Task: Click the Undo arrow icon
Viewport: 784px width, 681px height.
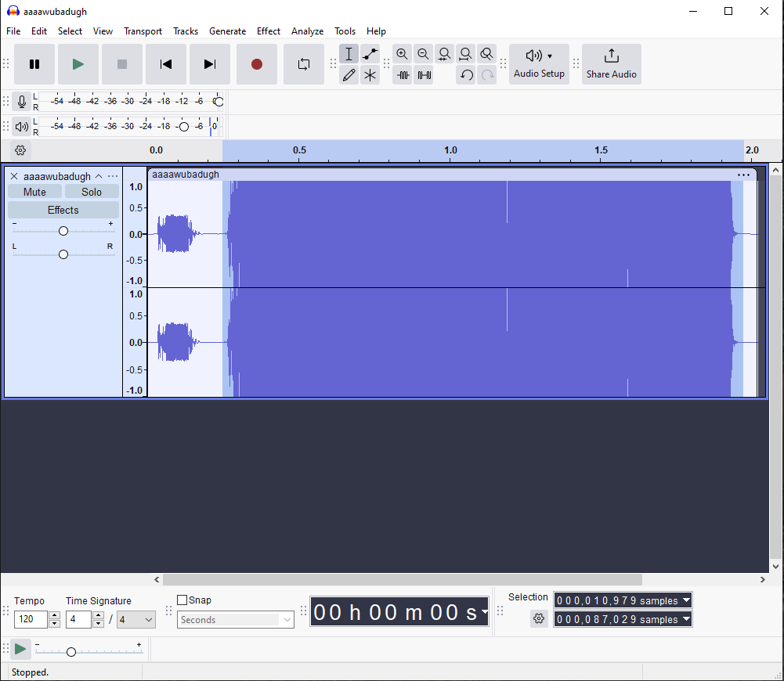Action: pos(466,75)
